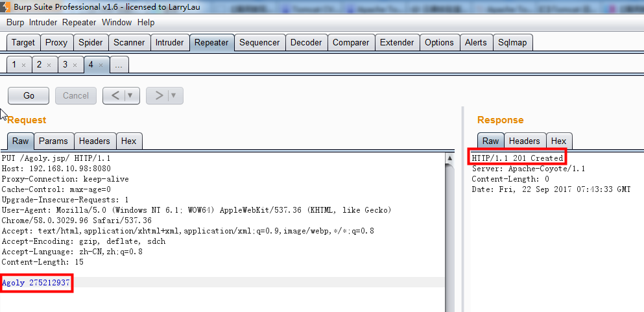Click the Cache-Control: max-age=0 line

pyautogui.click(x=56, y=189)
